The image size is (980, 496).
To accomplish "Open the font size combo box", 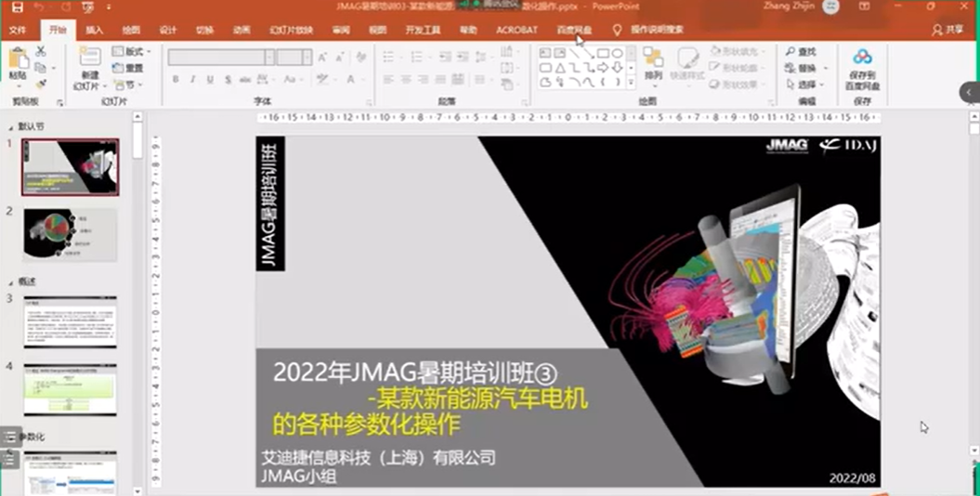I will click(x=294, y=58).
